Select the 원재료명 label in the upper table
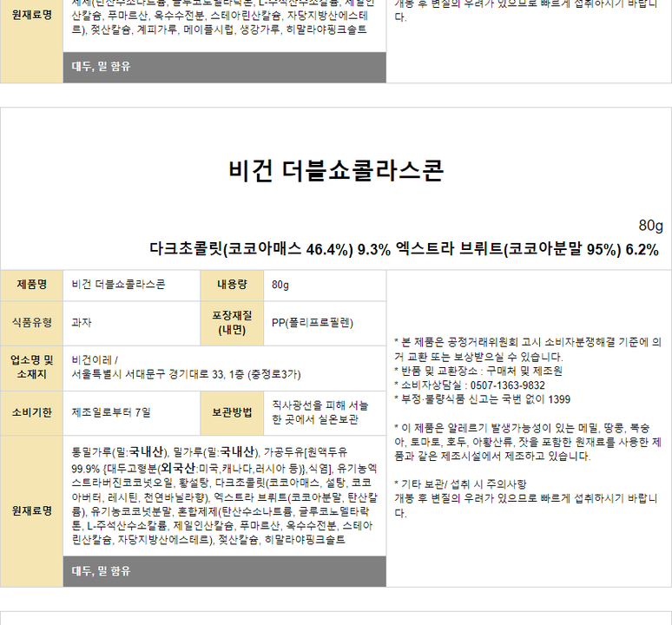Screen dimensions: 672x625 [32, 16]
